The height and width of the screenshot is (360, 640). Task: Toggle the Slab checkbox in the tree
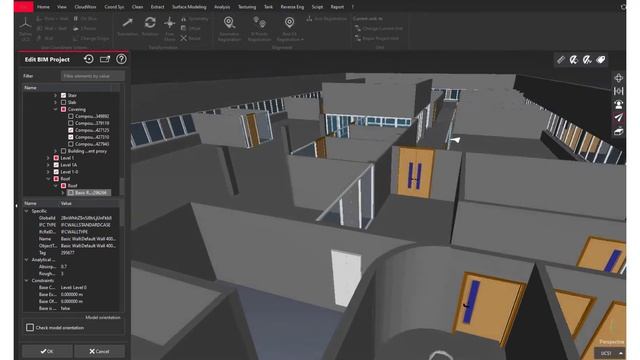pyautogui.click(x=63, y=102)
